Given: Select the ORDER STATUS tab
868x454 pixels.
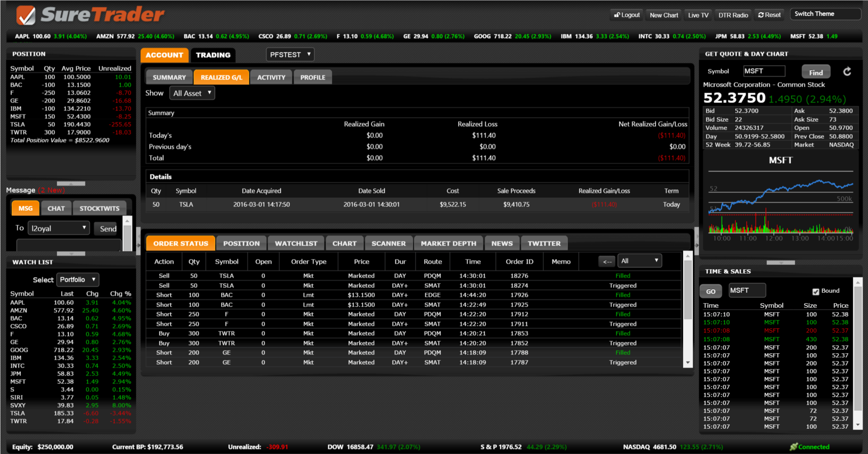Looking at the screenshot, I should (181, 243).
